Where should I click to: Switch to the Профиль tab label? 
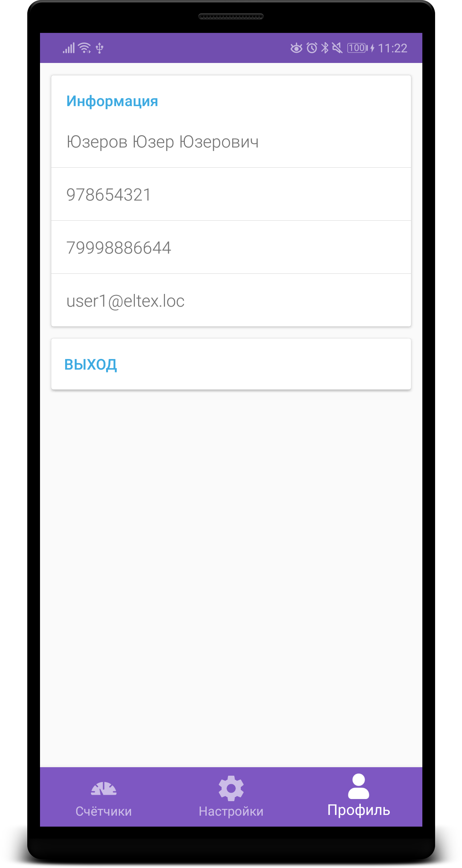[358, 810]
